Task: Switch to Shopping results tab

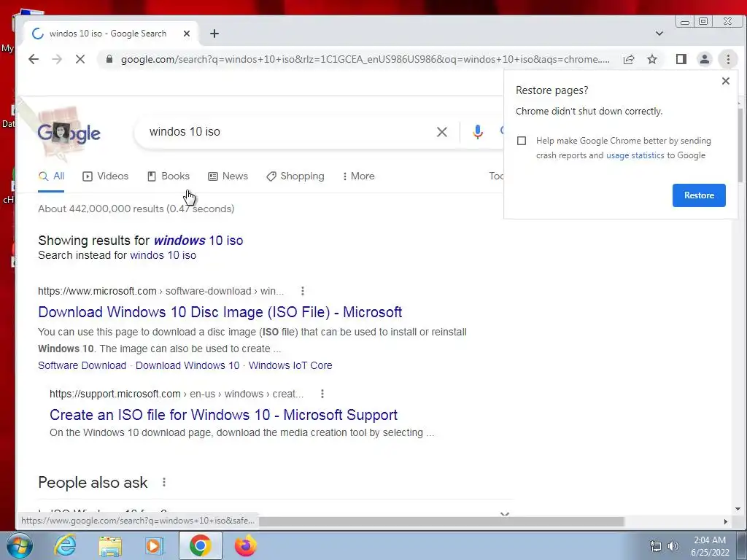Action: tap(295, 176)
